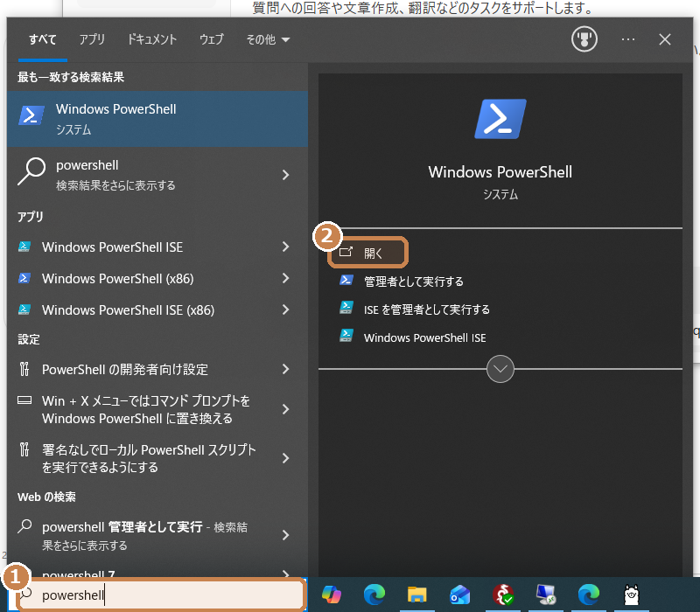Click the settings icon for 署名なしでローカル PowerShell
700x612 pixels.
24,449
